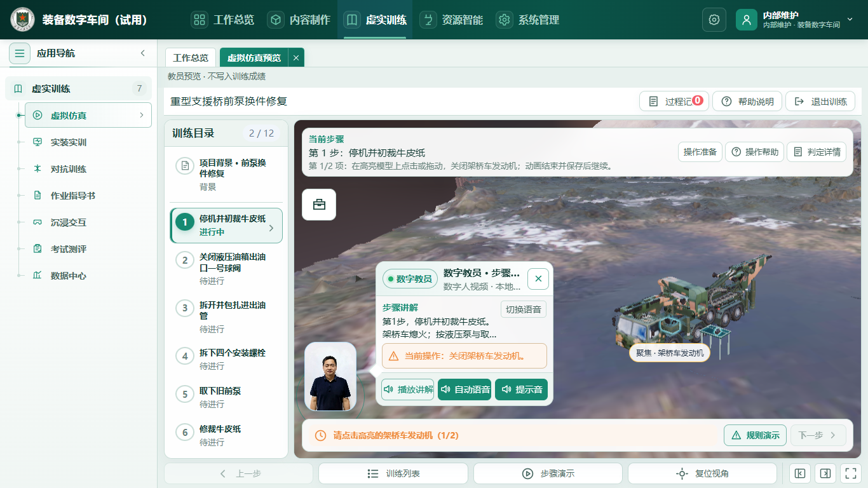Open 考试测评 in the sidebar
This screenshot has width=868, height=488.
point(69,249)
